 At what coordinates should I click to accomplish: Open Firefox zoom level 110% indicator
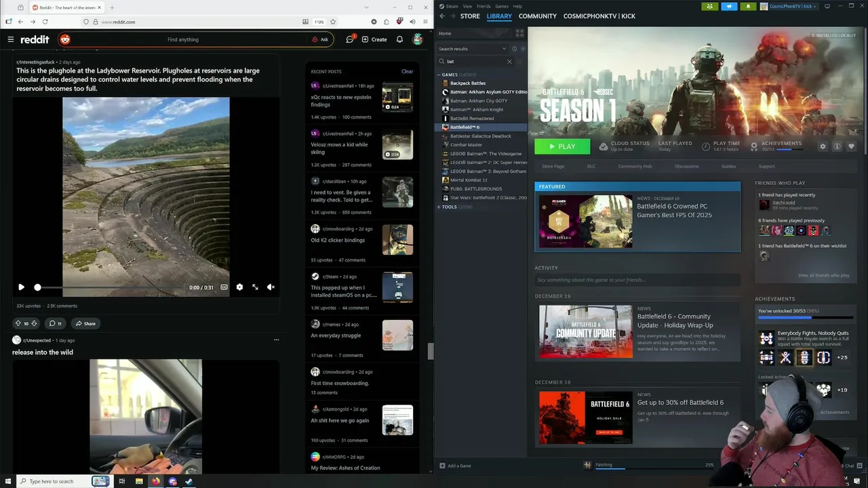(x=319, y=22)
